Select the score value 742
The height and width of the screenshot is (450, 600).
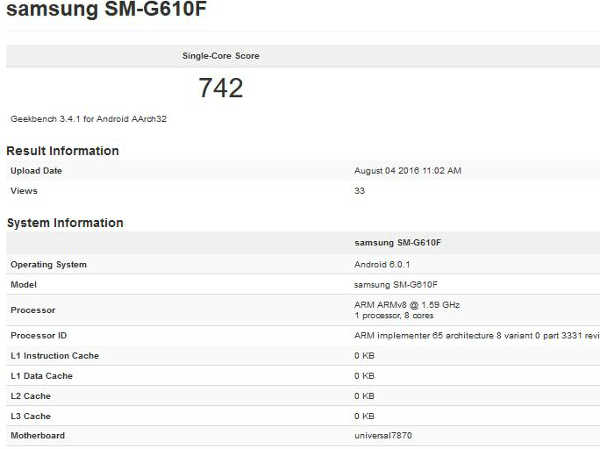tap(221, 88)
